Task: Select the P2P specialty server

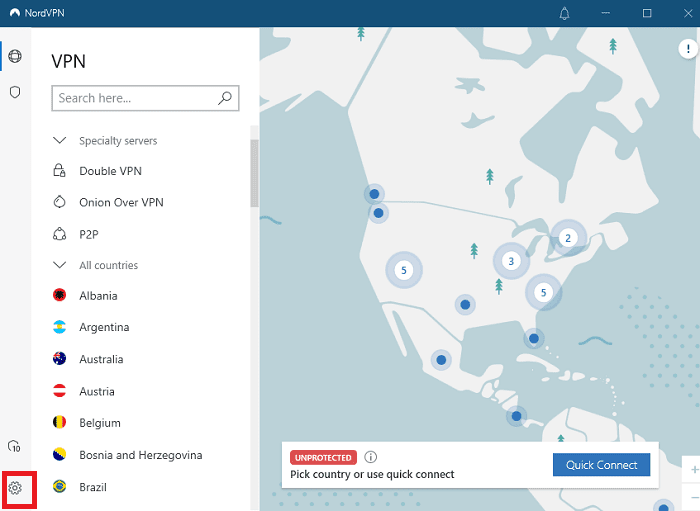Action: click(88, 234)
